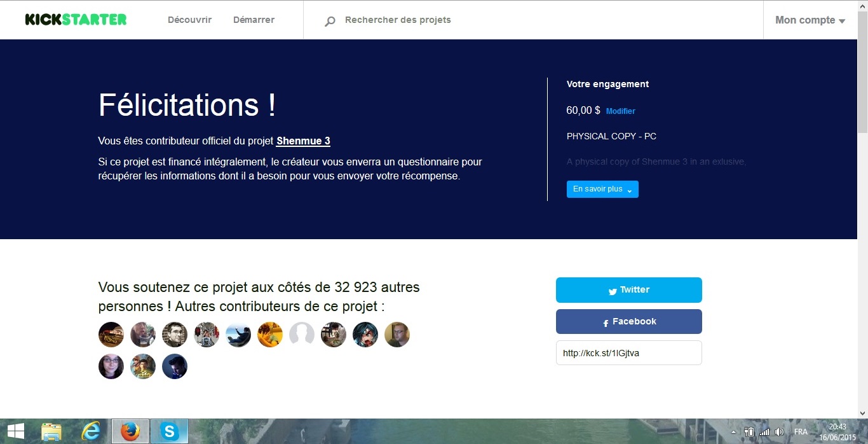Open File Explorer in taskbar
Viewport: 868px width, 444px height.
click(51, 431)
